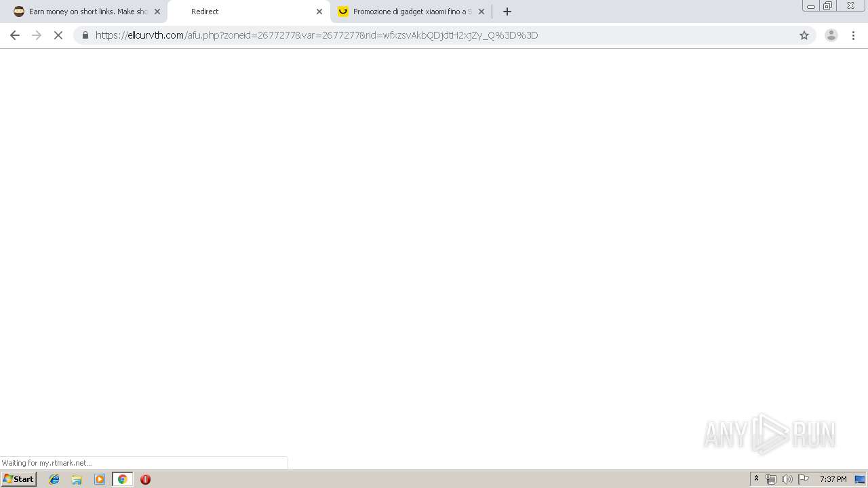868x488 pixels.
Task: Click the 'Earn money' tab favicon
Action: [19, 12]
